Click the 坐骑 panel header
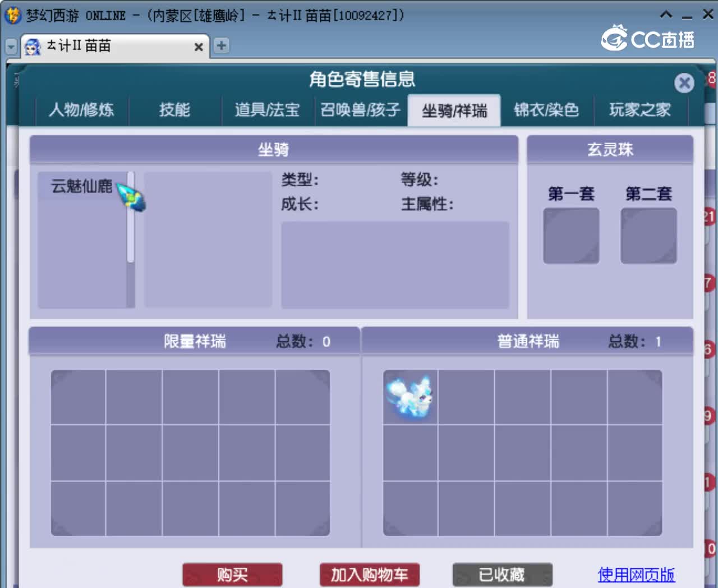The image size is (718, 588). click(x=274, y=149)
